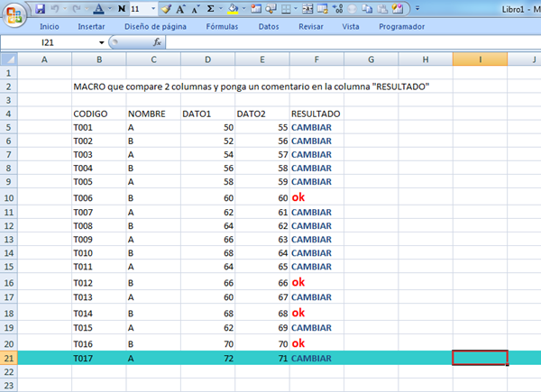Open the Insertar ribbon tab
The height and width of the screenshot is (392, 541).
tap(91, 27)
